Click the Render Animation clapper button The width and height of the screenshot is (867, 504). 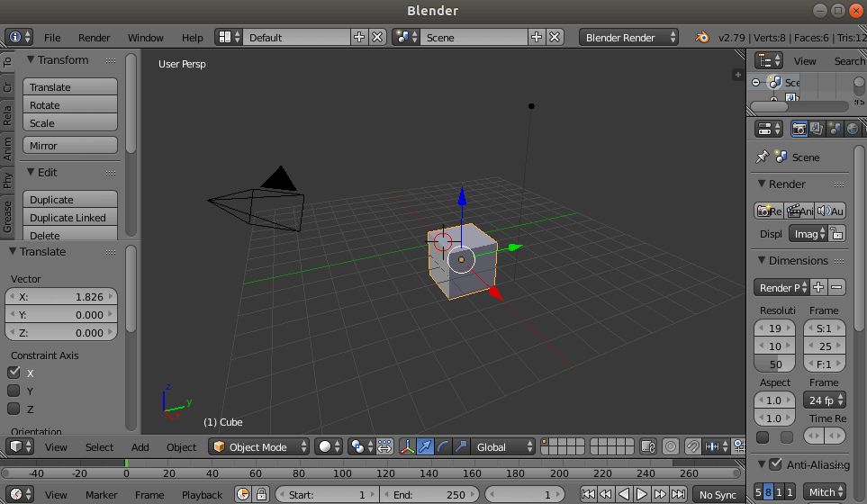pos(799,211)
